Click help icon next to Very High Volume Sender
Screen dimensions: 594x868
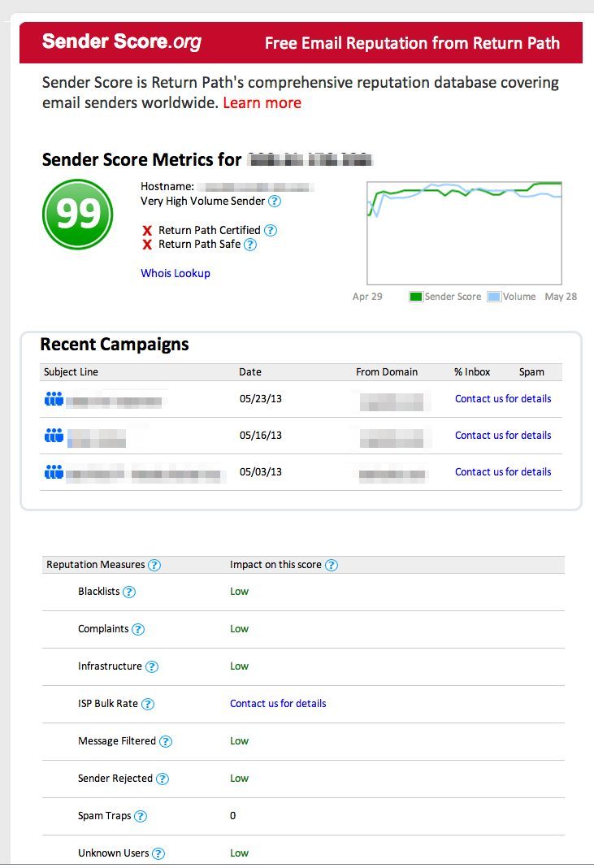point(275,202)
